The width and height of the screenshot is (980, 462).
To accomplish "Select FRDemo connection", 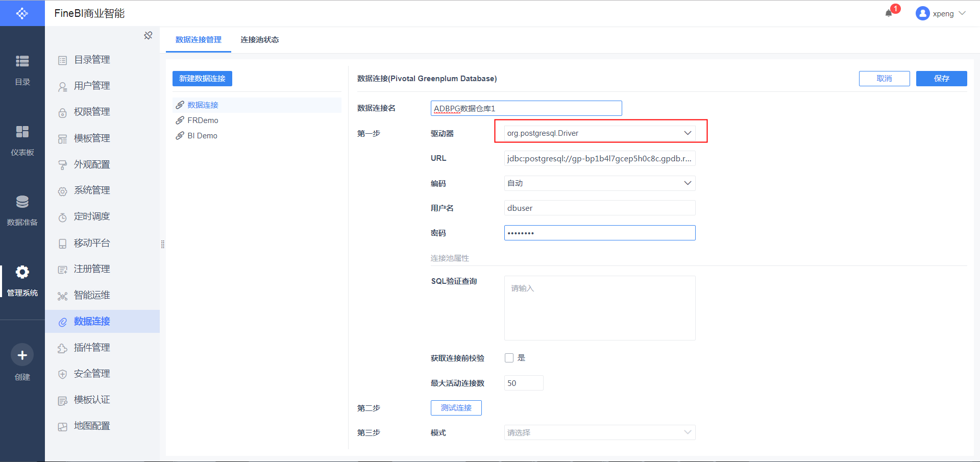I will [257, 120].
